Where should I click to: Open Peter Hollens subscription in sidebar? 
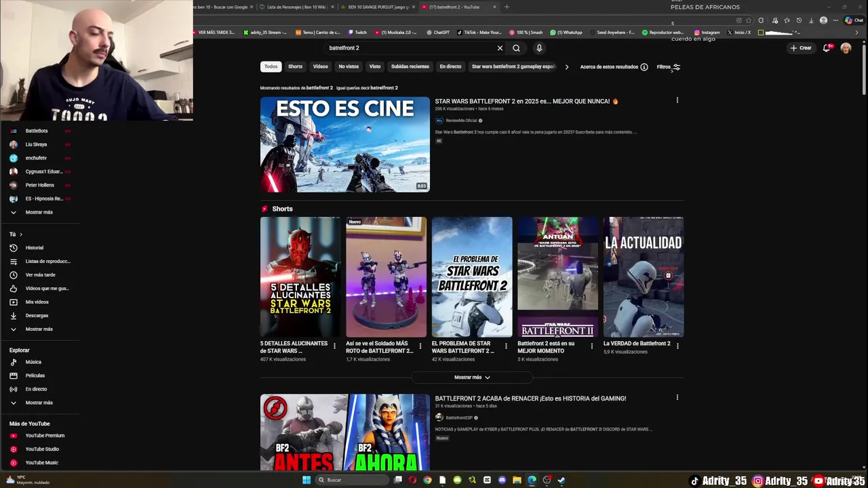tap(39, 185)
